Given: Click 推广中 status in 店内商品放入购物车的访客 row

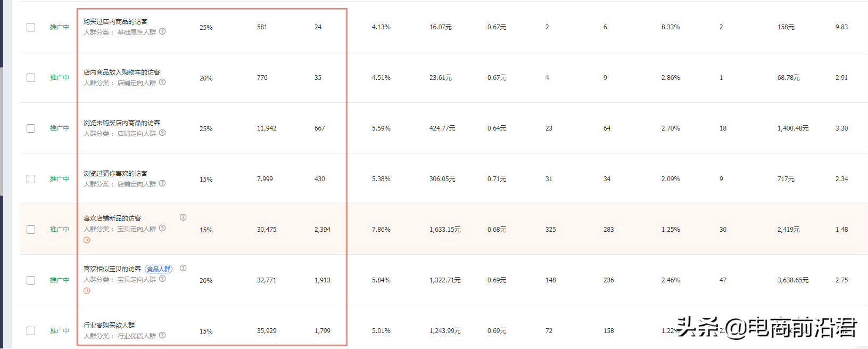Looking at the screenshot, I should pyautogui.click(x=60, y=78).
